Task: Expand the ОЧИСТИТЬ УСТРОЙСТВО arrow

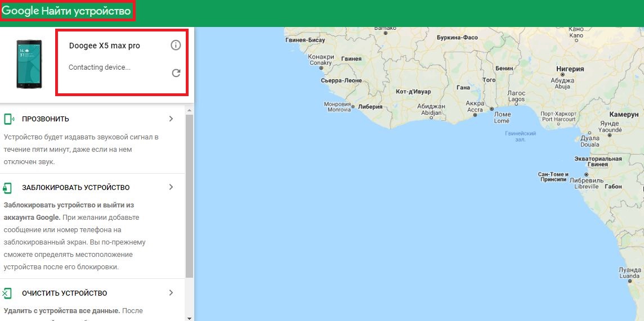Action: point(171,293)
